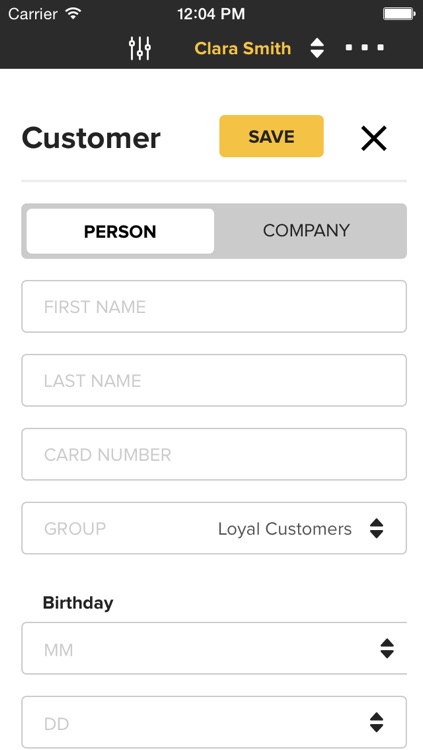
Task: Focus the CARD NUMBER field
Action: (x=214, y=454)
